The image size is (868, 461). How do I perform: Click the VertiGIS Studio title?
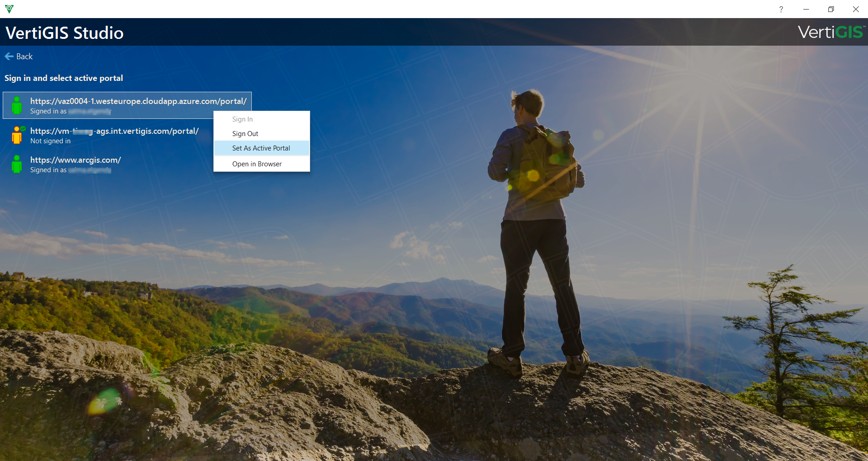click(x=64, y=33)
